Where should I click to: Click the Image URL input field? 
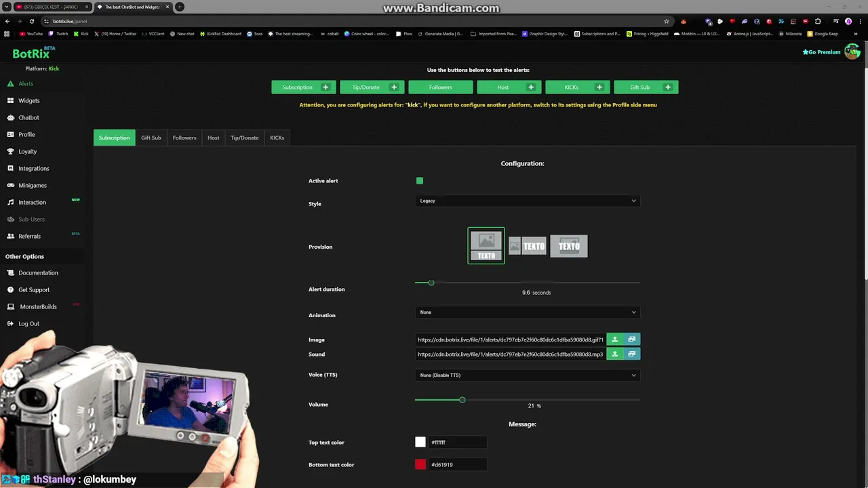[511, 340]
